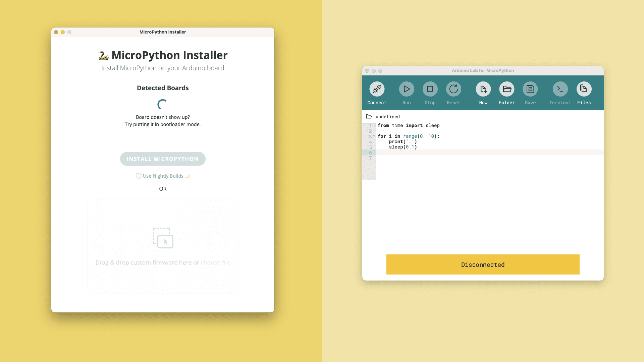Click the folder icon beside undefined path

369,116
